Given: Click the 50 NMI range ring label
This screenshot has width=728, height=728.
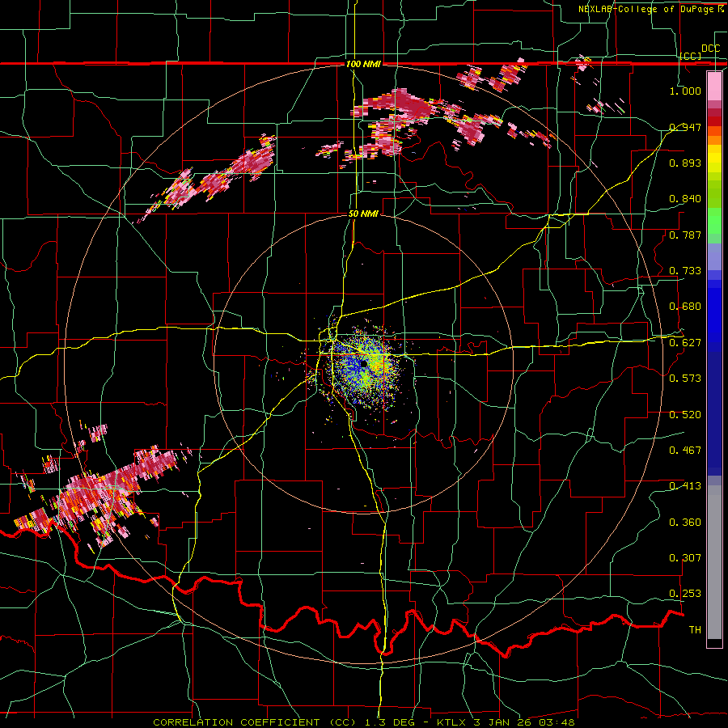Looking at the screenshot, I should (x=363, y=214).
